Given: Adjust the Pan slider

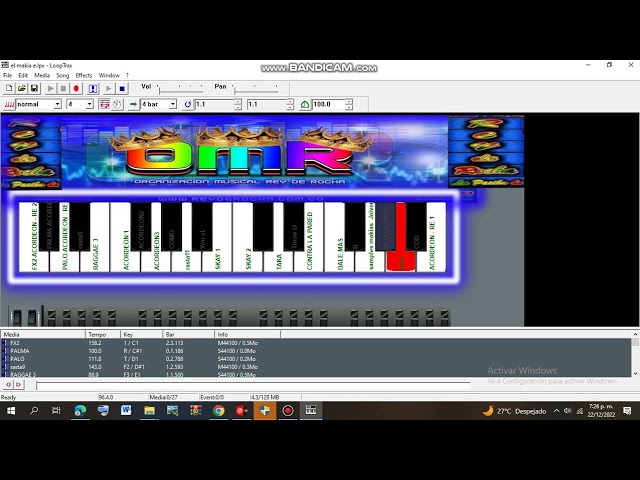Looking at the screenshot, I should (255, 88).
